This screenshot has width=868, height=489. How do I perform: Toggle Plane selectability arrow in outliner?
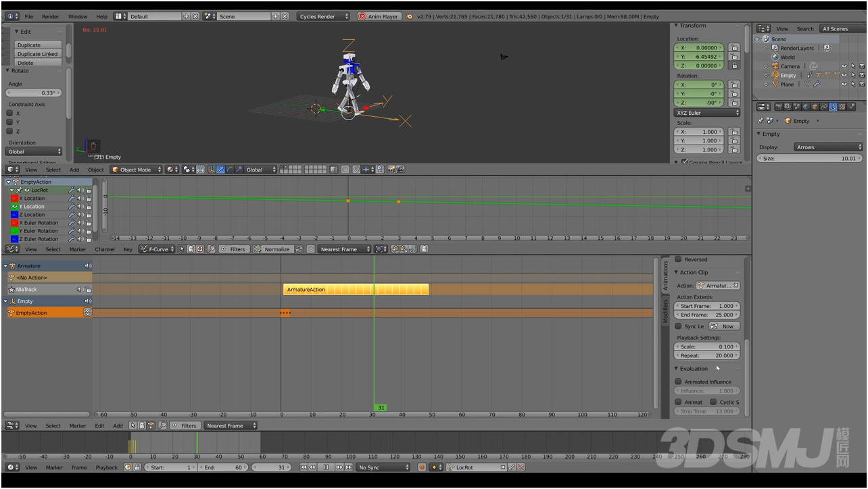point(852,84)
